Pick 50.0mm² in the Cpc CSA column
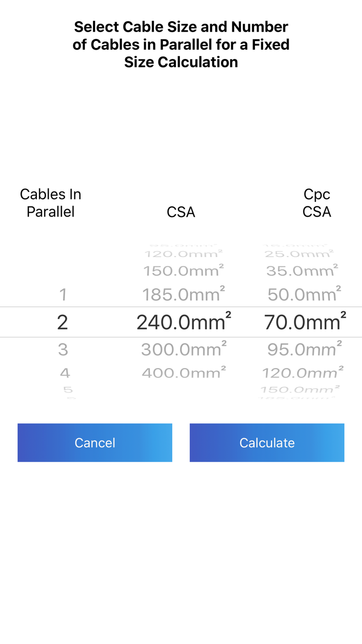Viewport: 362px width, 644px height. (303, 295)
